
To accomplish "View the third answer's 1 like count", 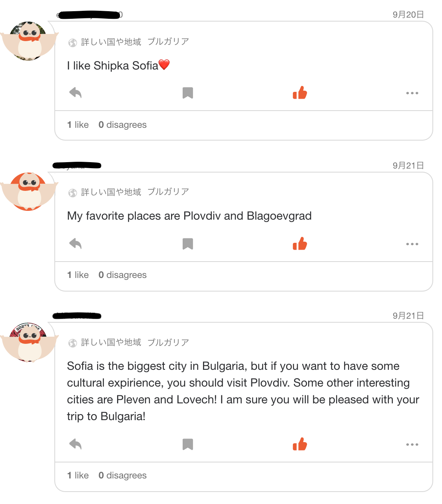I will [x=78, y=475].
